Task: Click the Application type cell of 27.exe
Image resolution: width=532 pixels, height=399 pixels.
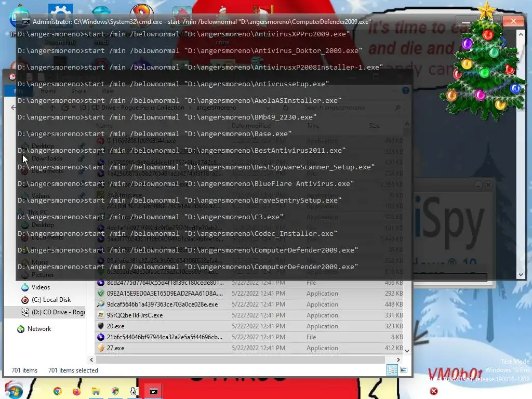Action: (322, 348)
